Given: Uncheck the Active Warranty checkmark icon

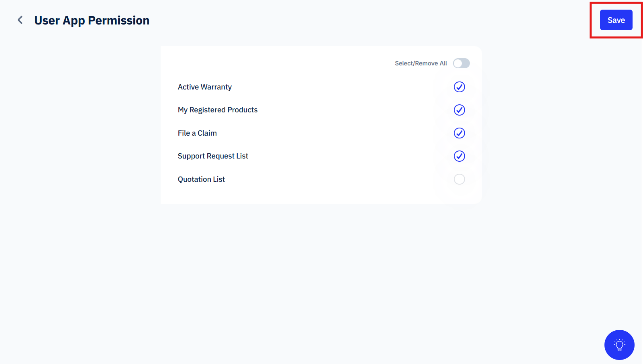Looking at the screenshot, I should 459,87.
